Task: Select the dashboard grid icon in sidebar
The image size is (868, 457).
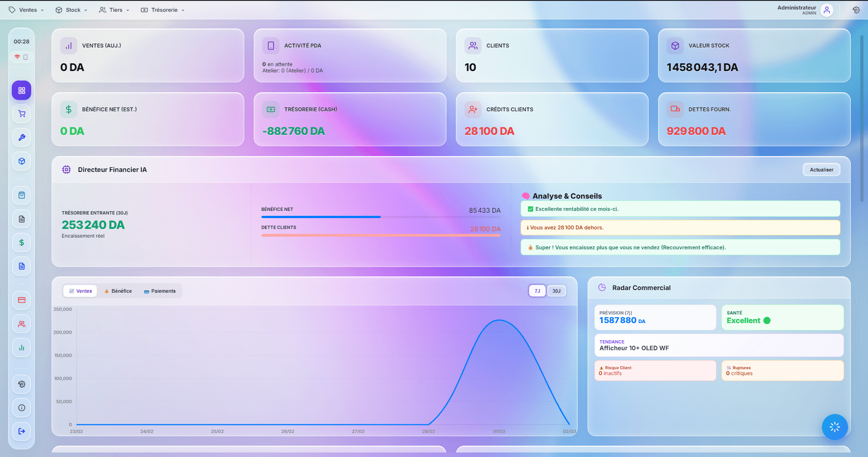Action: pos(21,90)
